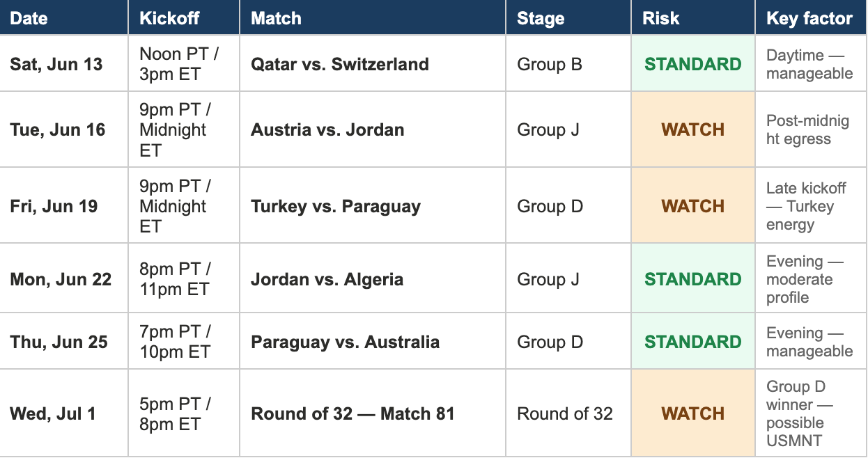
Task: Click the Paraguay vs. Australia match cell
Action: click(373, 342)
